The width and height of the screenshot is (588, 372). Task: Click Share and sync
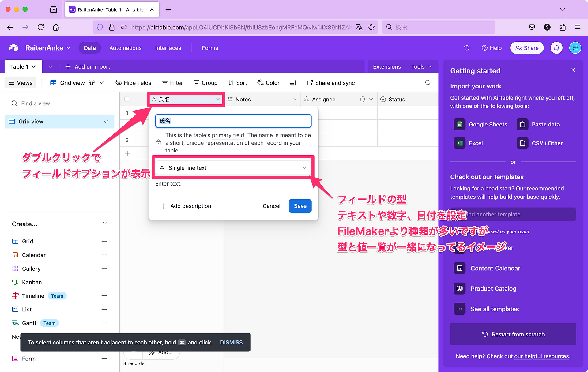tap(331, 83)
